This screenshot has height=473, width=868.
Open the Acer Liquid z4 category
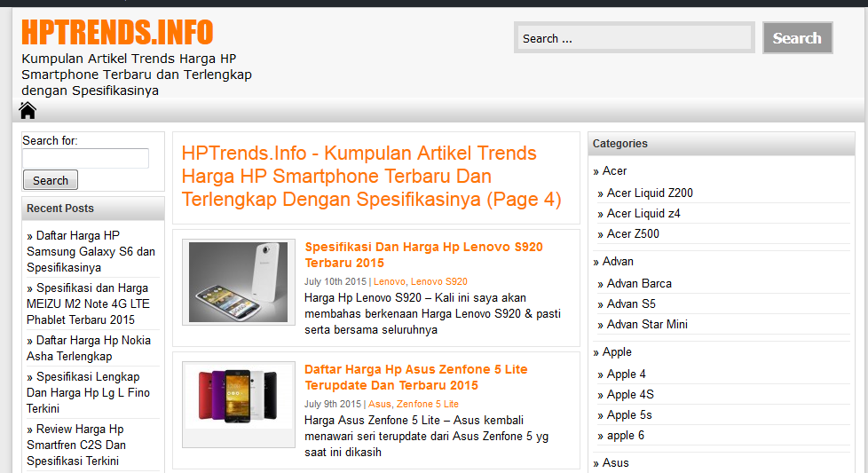[643, 214]
